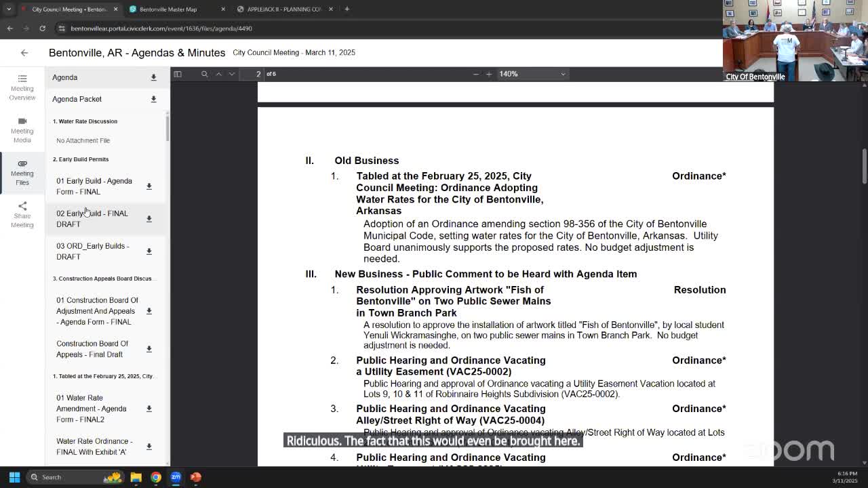The image size is (868, 488).
Task: Open a new browser tab
Action: [347, 9]
